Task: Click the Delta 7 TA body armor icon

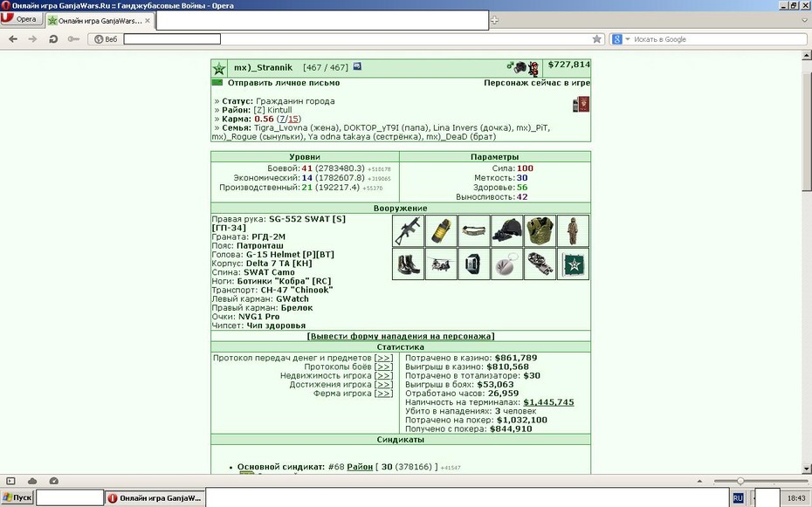Action: (x=540, y=230)
